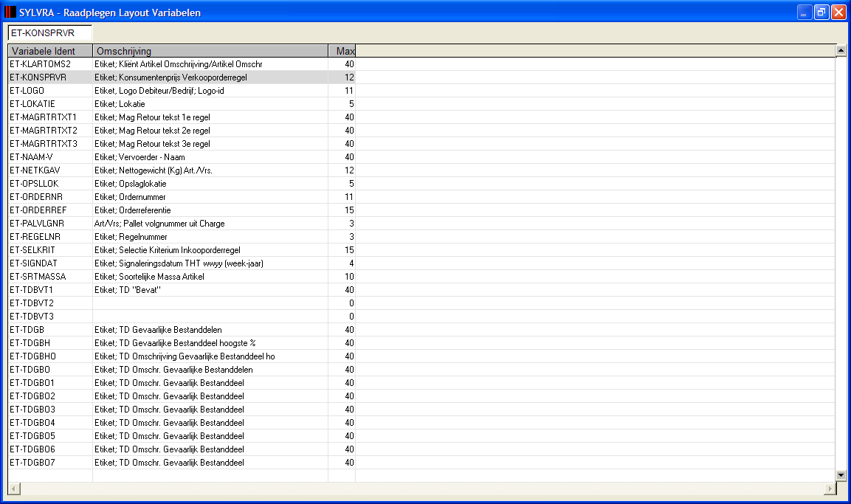Screen dimensions: 851x504
Task: Restore down the SYLVRA window
Action: click(x=821, y=12)
